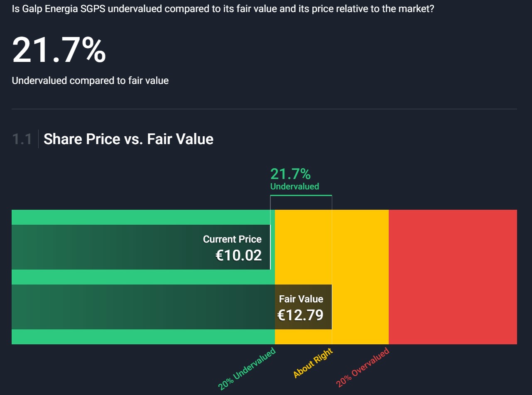Viewport: 532px width, 395px height.
Task: Click the '20% Overvalued' axis label
Action: coord(363,368)
